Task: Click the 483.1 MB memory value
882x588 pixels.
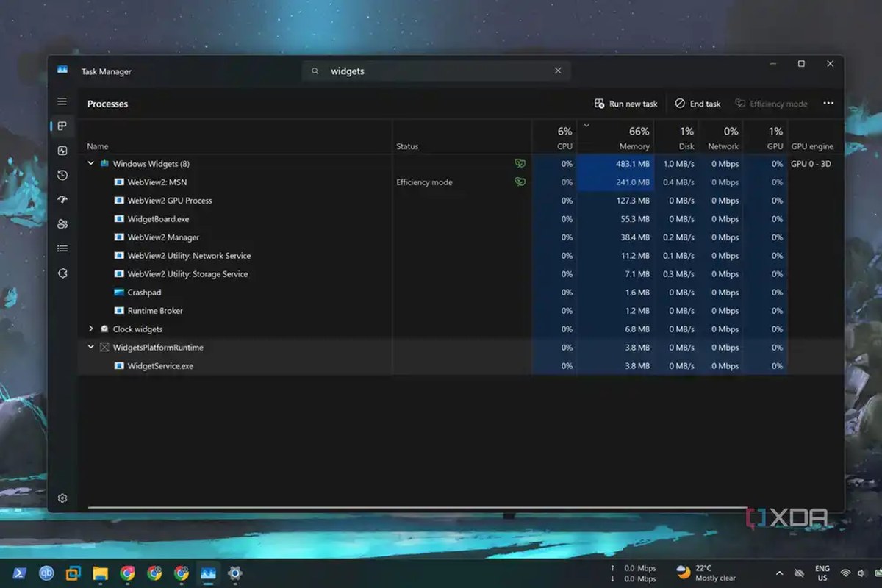Action: [632, 164]
